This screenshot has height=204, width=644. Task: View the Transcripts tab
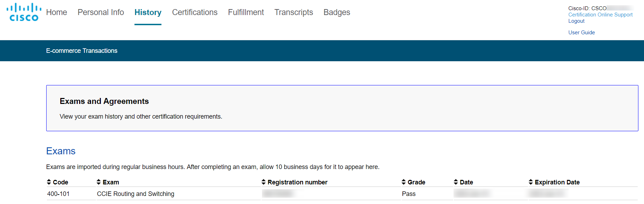pos(294,12)
